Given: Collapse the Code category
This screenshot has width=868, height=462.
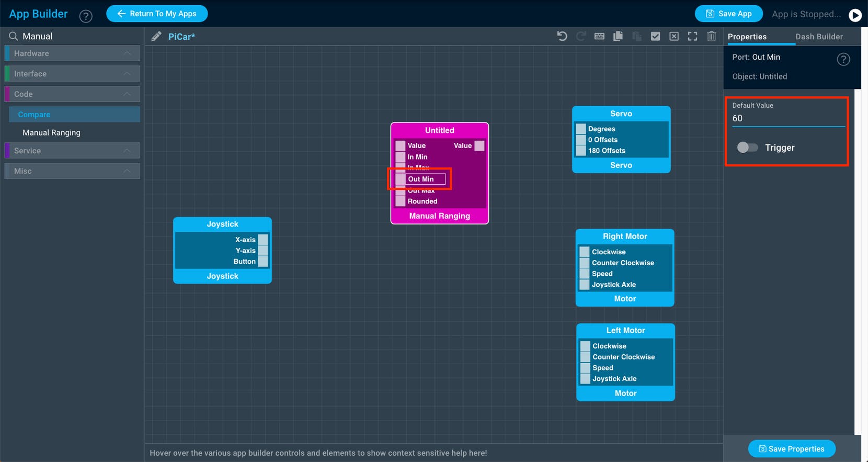Looking at the screenshot, I should 72,94.
